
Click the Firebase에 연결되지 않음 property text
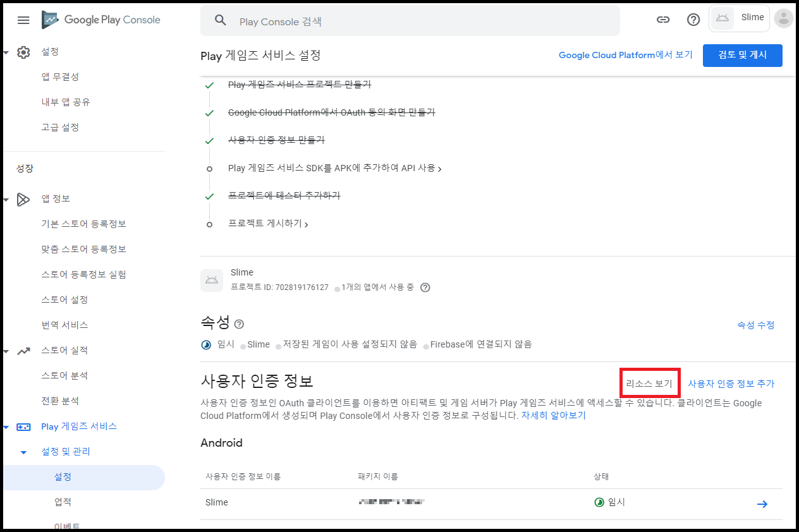point(481,344)
